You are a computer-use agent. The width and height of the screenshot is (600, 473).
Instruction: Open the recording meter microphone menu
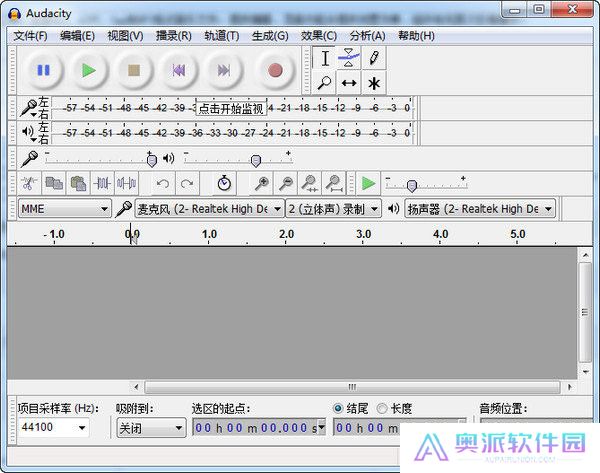tap(29, 108)
